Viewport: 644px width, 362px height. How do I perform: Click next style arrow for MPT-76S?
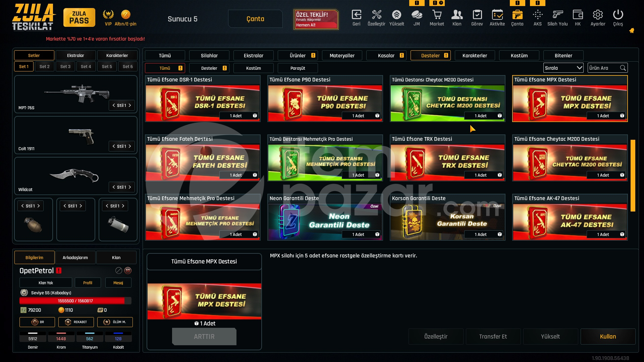[x=130, y=105]
